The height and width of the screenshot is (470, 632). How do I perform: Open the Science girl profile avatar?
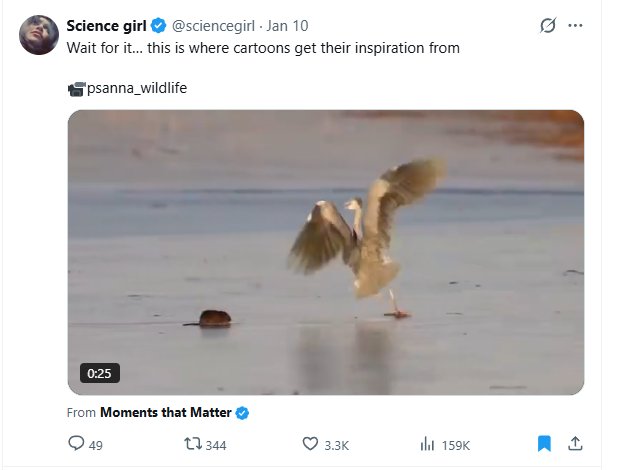pyautogui.click(x=39, y=35)
